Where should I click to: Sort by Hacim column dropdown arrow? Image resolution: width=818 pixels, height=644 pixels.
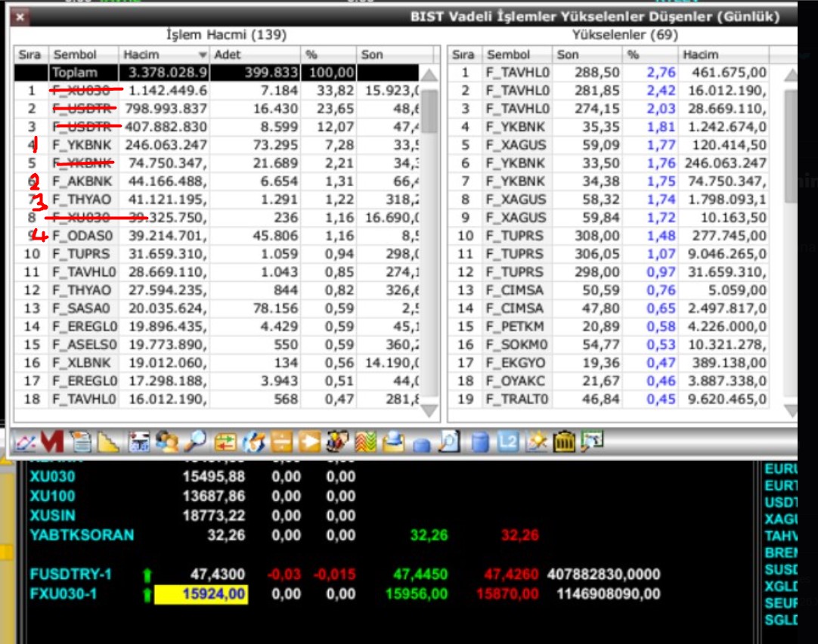tap(203, 54)
